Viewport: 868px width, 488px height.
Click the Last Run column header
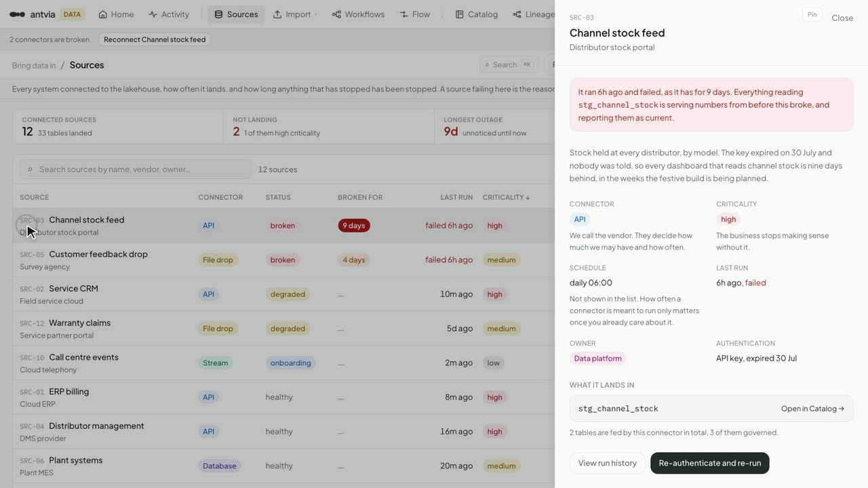[456, 197]
